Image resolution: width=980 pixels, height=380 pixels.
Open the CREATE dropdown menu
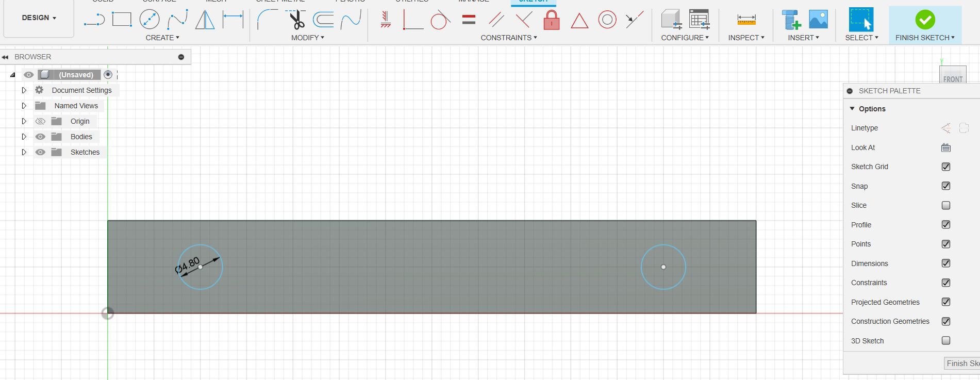(x=162, y=38)
